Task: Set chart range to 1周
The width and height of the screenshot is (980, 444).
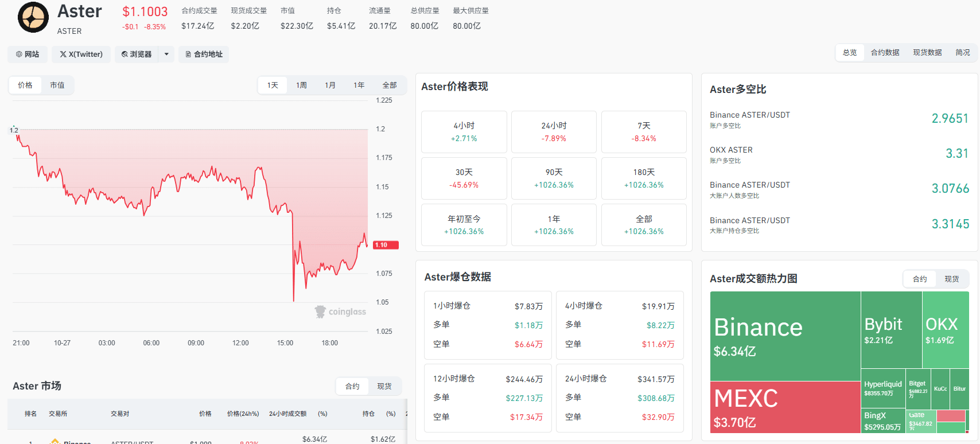Action: pos(301,85)
